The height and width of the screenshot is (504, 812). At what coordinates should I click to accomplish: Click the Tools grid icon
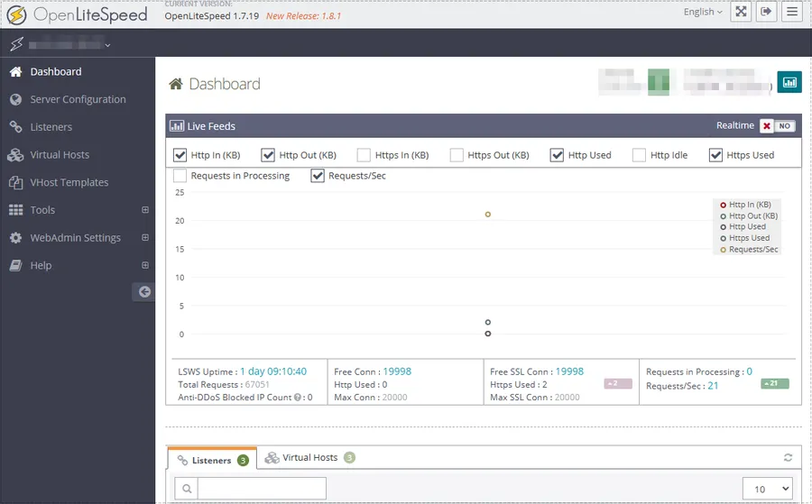(x=16, y=210)
